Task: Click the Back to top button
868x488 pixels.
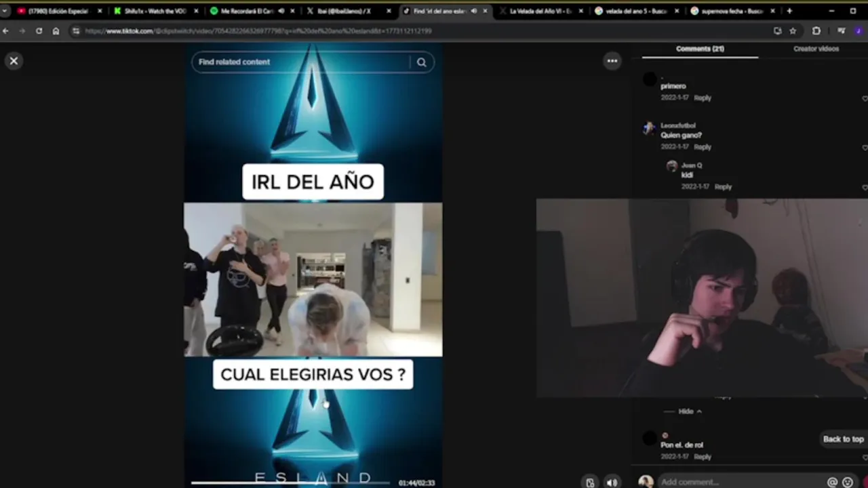Action: pos(843,439)
